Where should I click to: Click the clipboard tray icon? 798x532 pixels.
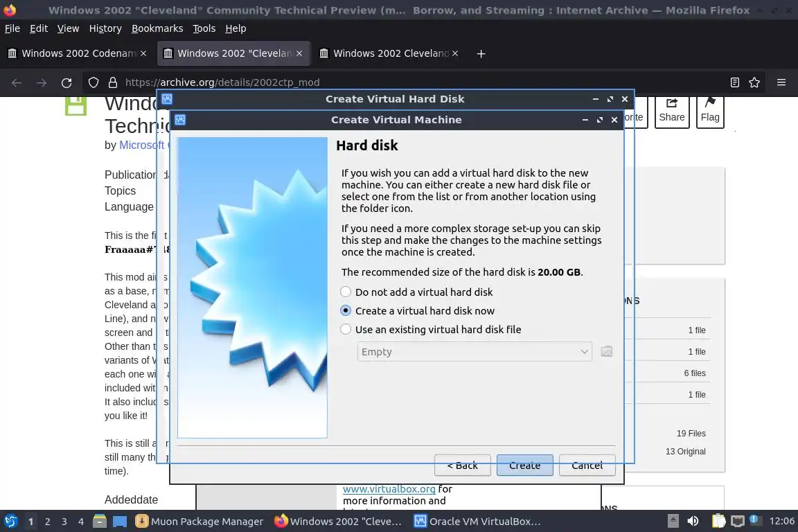point(718,522)
